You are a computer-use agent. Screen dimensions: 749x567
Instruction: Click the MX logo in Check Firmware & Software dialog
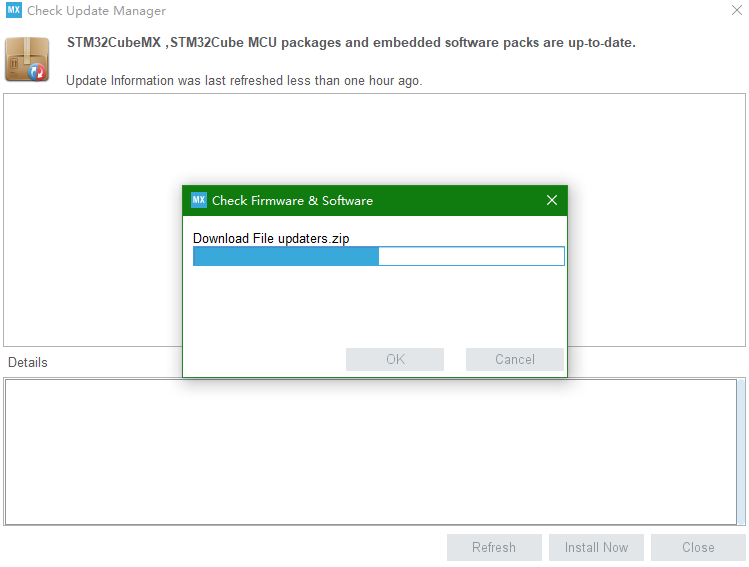coord(198,200)
